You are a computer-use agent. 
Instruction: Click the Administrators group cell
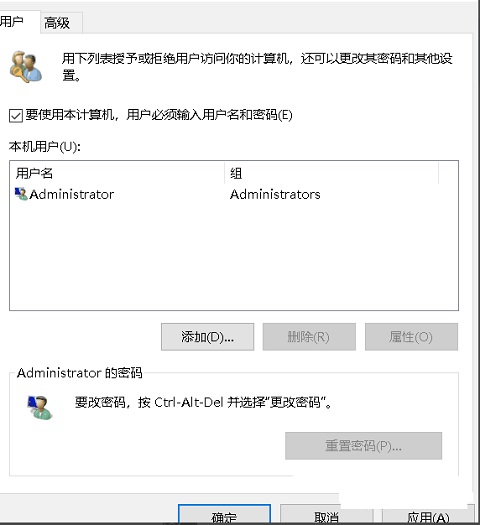click(x=275, y=194)
